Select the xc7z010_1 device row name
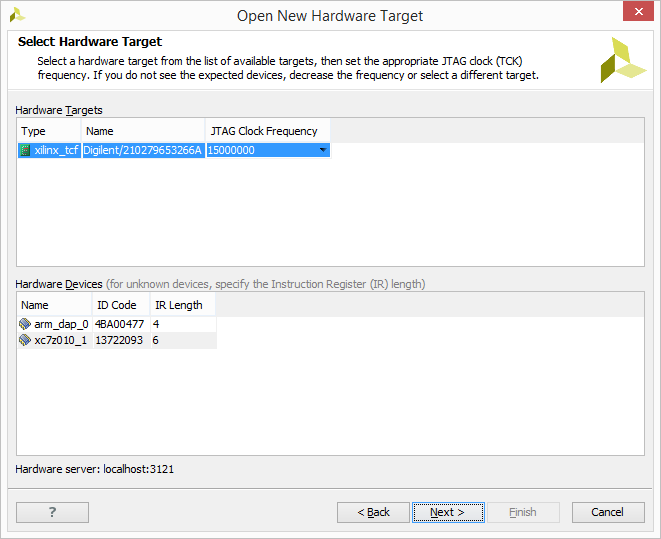Viewport: 661px width, 539px height. 61,340
